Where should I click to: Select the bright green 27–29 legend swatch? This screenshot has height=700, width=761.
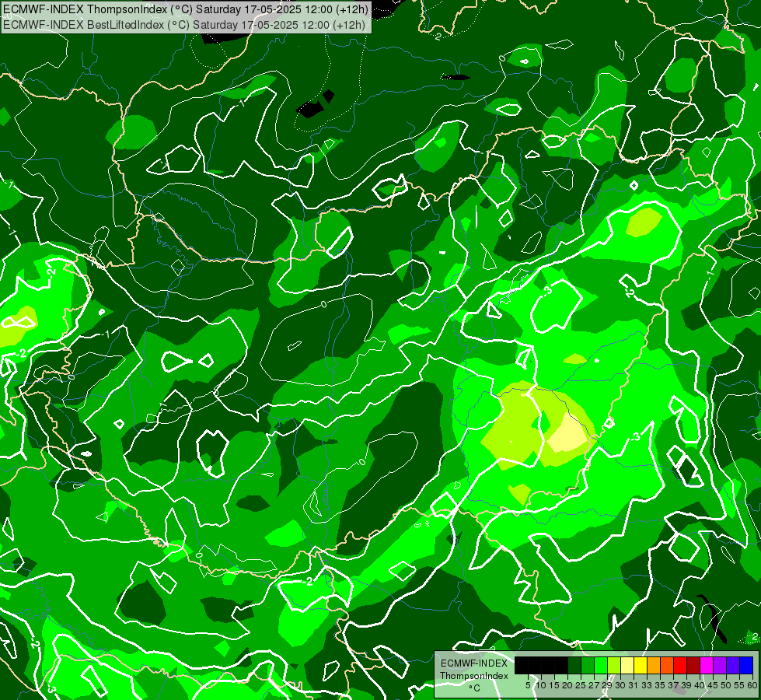(x=601, y=666)
